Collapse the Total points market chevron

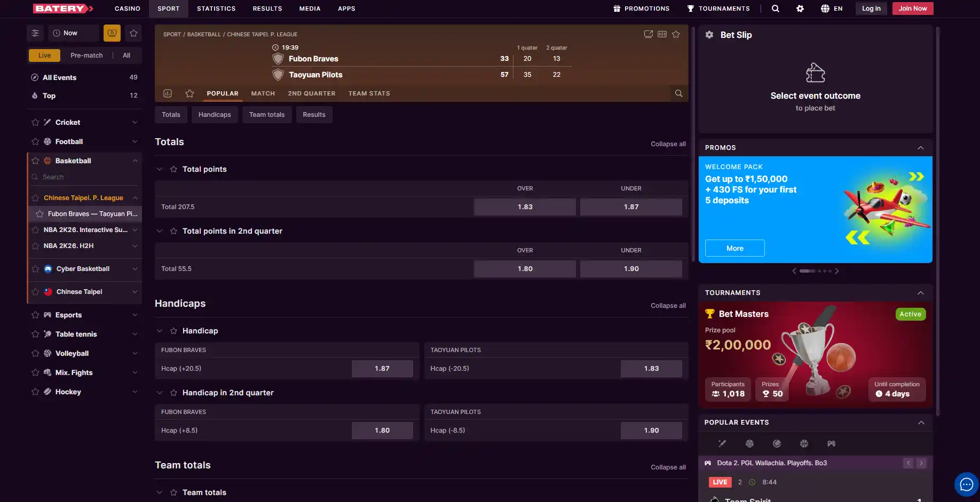point(160,169)
